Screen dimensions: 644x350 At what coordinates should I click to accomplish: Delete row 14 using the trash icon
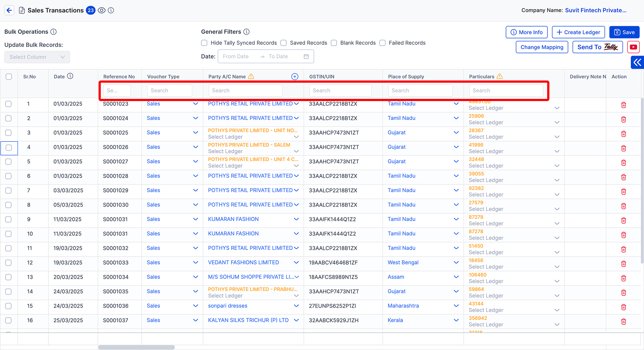pyautogui.click(x=623, y=293)
